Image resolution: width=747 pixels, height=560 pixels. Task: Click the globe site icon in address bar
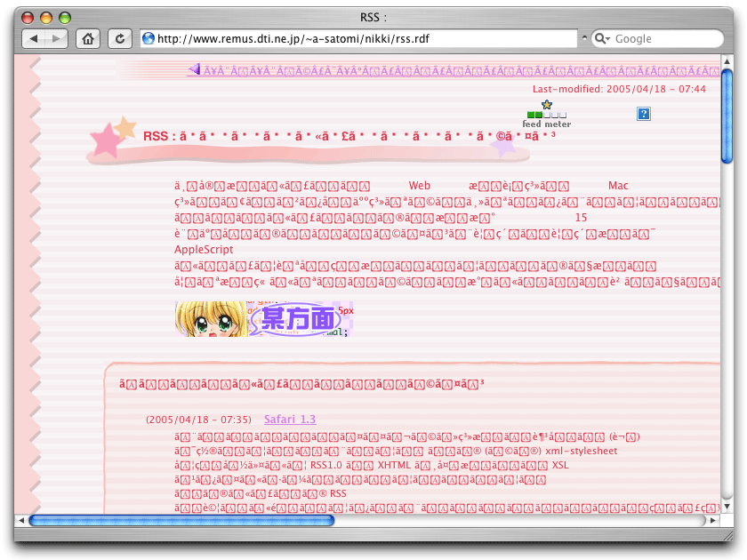coord(149,38)
